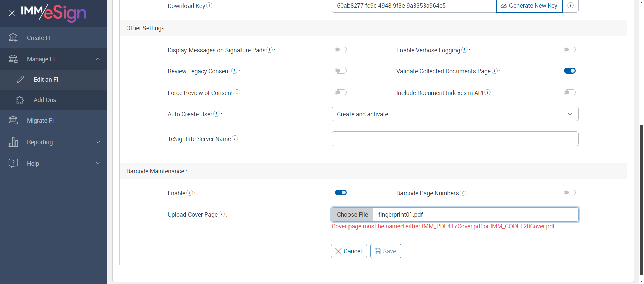644x284 pixels.
Task: Open the Add-Ons menu item
Action: (45, 100)
